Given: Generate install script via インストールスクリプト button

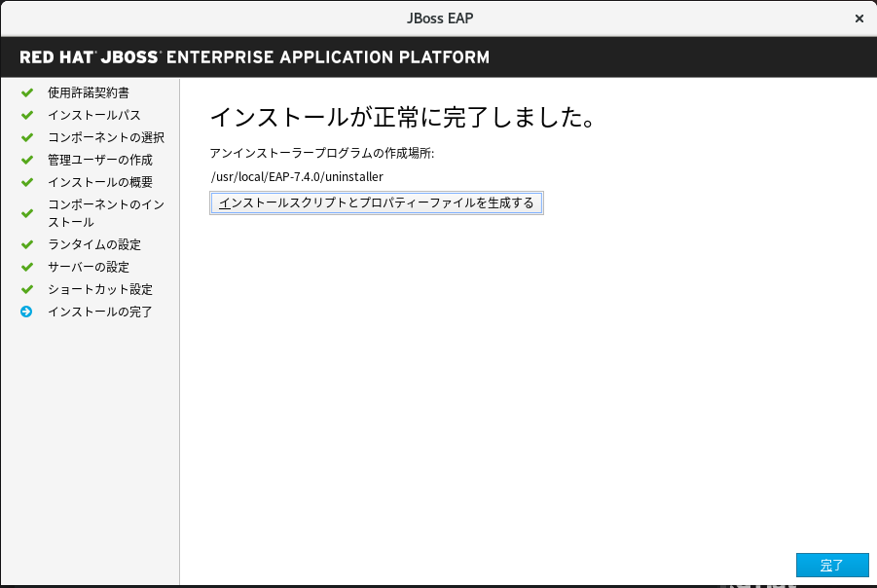Looking at the screenshot, I should pos(377,203).
